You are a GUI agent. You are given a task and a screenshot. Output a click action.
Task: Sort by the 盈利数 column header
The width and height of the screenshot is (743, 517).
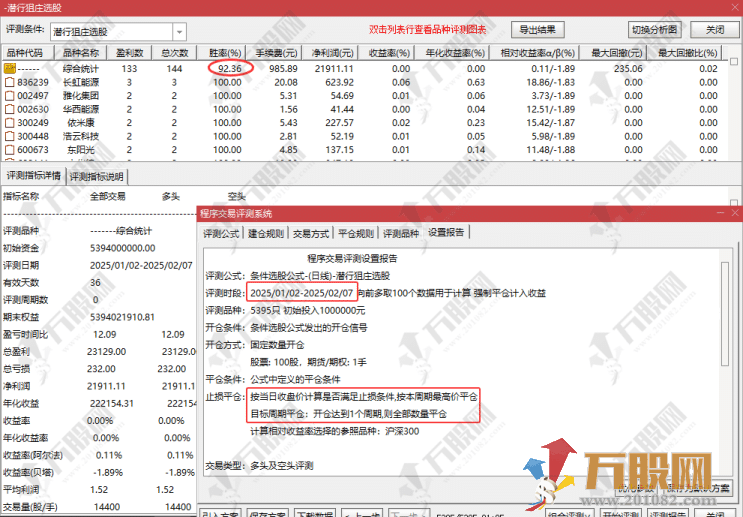pyautogui.click(x=129, y=53)
